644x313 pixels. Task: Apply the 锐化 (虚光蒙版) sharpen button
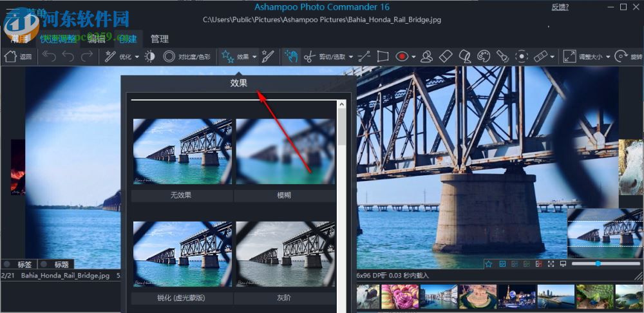coord(182,298)
